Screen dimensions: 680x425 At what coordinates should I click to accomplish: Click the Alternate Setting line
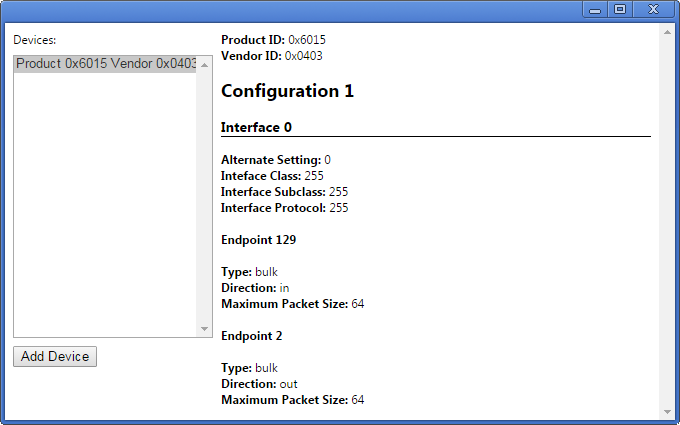[275, 160]
